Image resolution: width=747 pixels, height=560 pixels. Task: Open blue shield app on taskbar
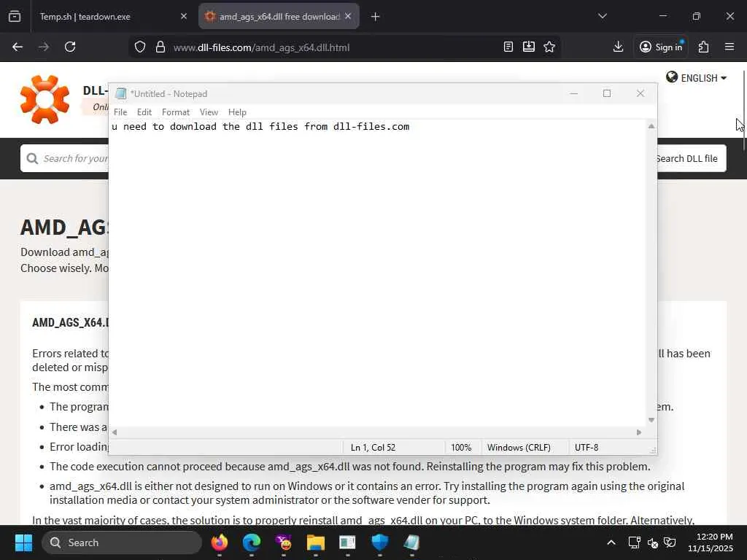point(379,542)
